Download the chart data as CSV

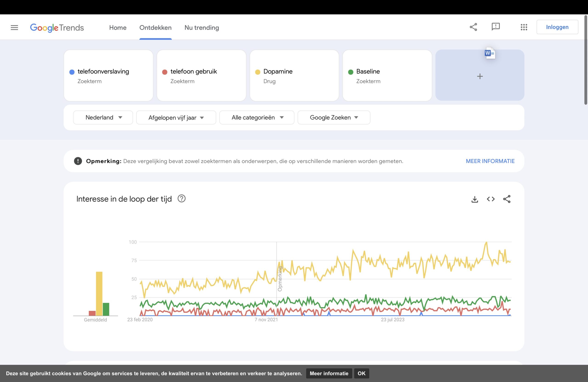[x=475, y=199]
